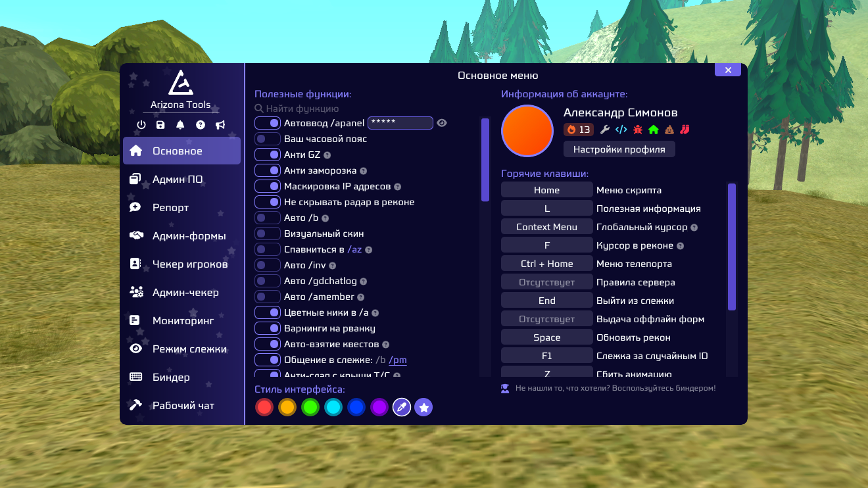Click the orange profile avatar
Viewport: 868px width, 488px height.
tap(527, 131)
